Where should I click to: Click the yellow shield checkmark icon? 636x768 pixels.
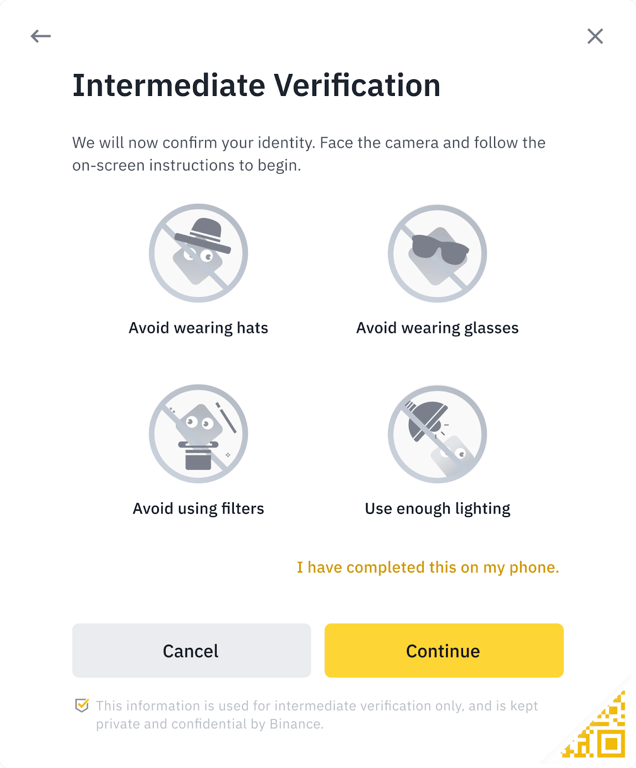click(x=82, y=706)
